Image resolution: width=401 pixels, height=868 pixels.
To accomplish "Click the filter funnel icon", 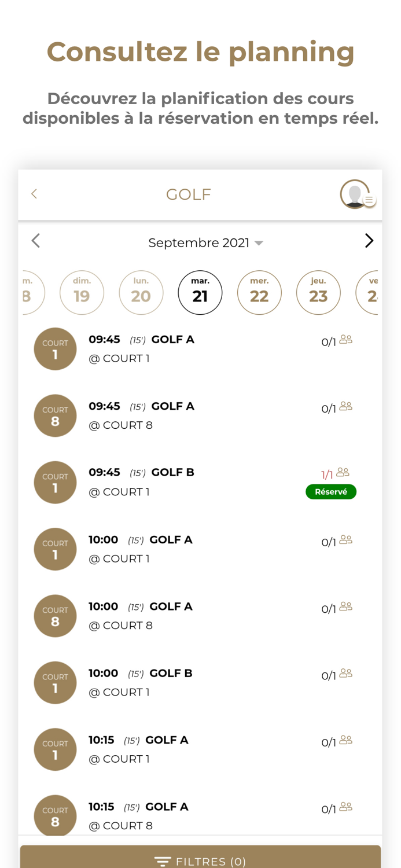I will (163, 860).
